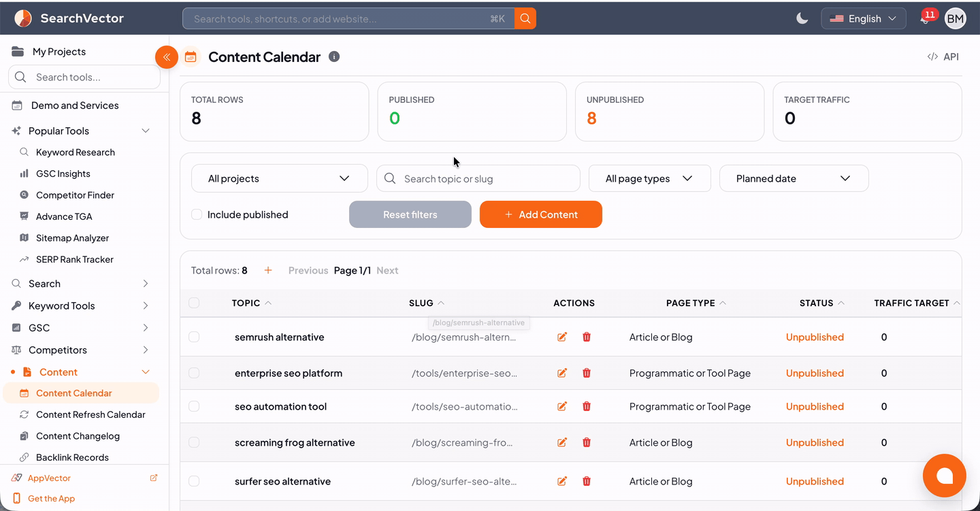
Task: Click the orange plus next to Total rows
Action: pyautogui.click(x=268, y=270)
